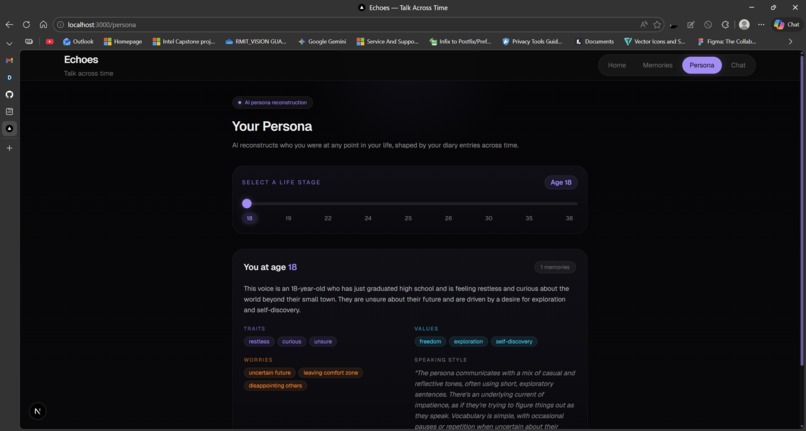
Task: Click the leaving comfort zone worry tag
Action: 331,373
